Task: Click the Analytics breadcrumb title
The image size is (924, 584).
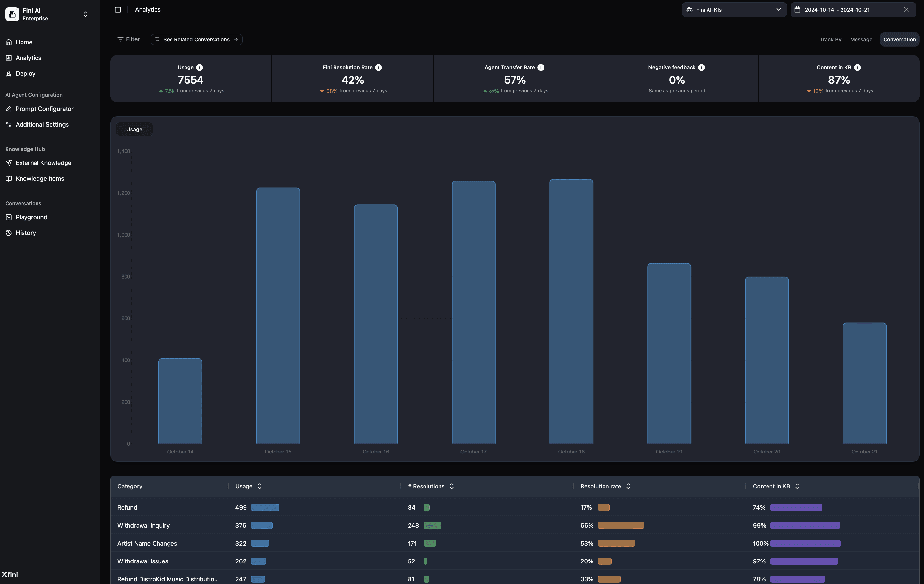Action: [x=148, y=9]
